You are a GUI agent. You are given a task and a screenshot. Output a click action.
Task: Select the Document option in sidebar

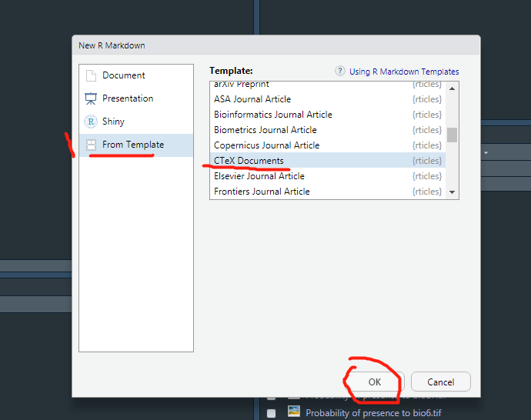tap(135, 75)
